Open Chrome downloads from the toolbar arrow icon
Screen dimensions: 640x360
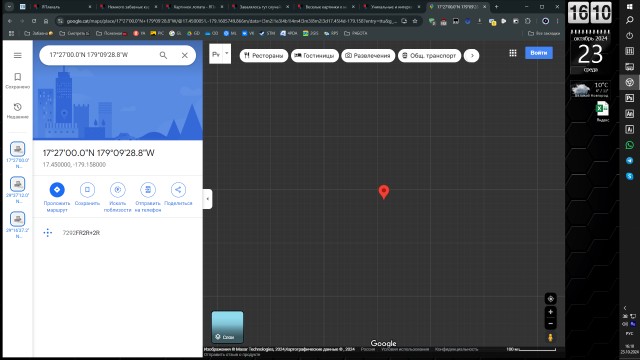click(480, 21)
